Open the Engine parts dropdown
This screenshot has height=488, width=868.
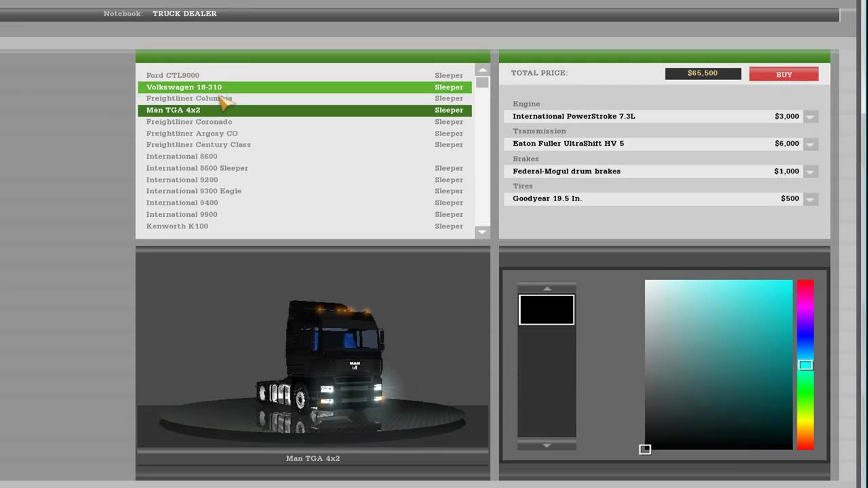pos(810,117)
